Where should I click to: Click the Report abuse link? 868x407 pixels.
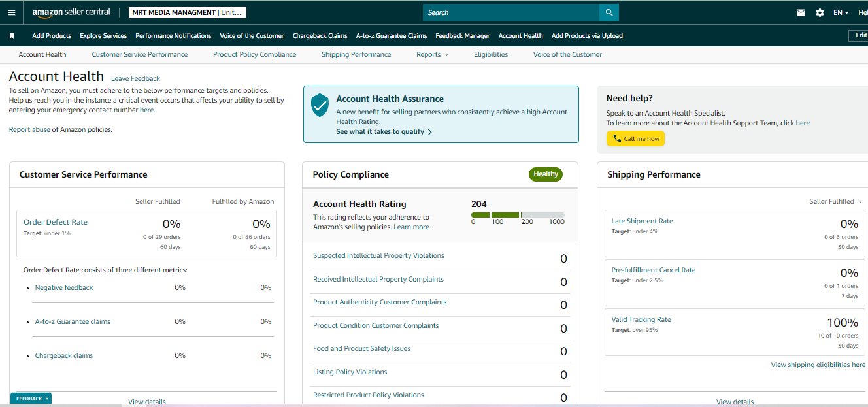pos(29,129)
